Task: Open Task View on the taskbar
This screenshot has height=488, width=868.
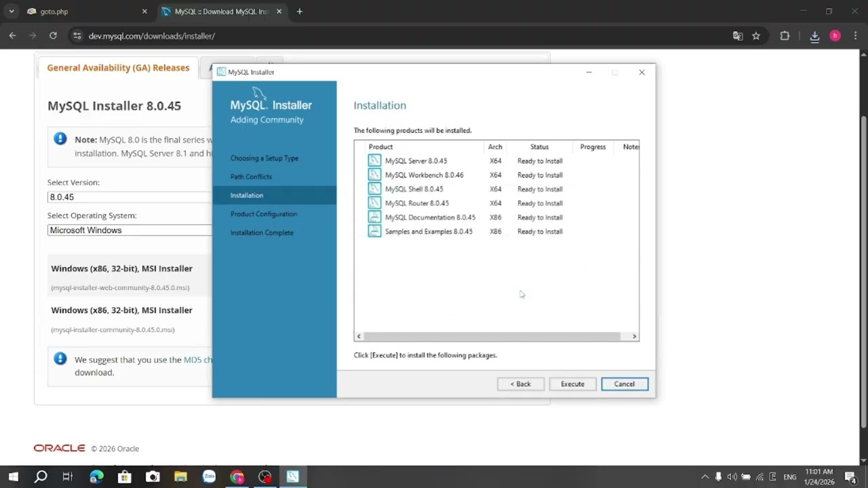Action: click(68, 476)
